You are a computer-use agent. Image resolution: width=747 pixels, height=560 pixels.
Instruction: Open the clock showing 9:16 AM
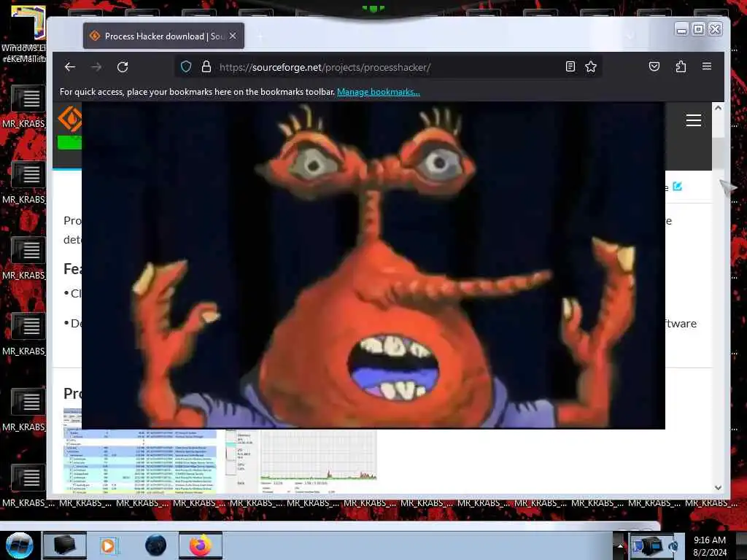pos(710,546)
